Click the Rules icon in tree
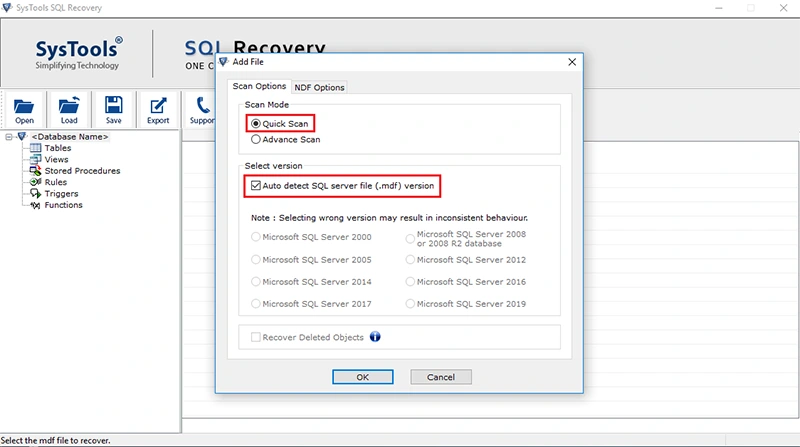800x447 pixels. point(35,182)
